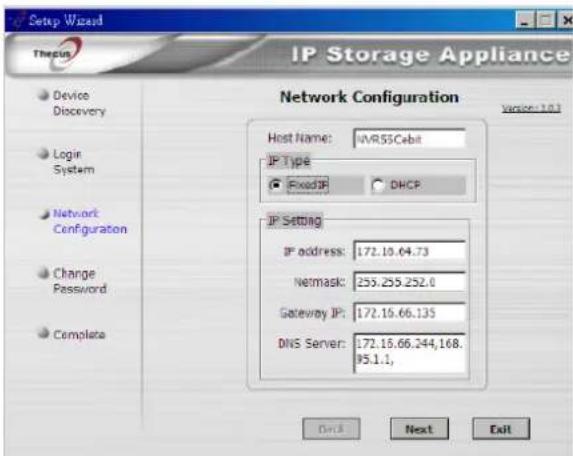Click the IP Setting group label

point(295,221)
